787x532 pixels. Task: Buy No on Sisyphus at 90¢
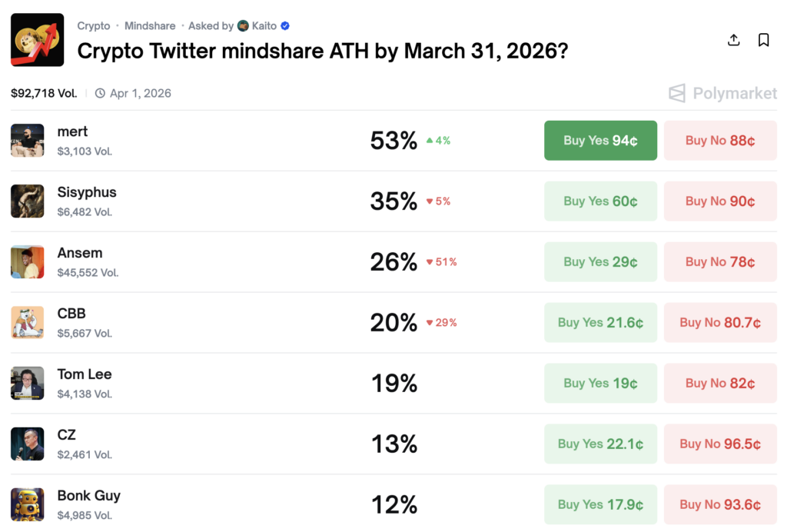(720, 201)
